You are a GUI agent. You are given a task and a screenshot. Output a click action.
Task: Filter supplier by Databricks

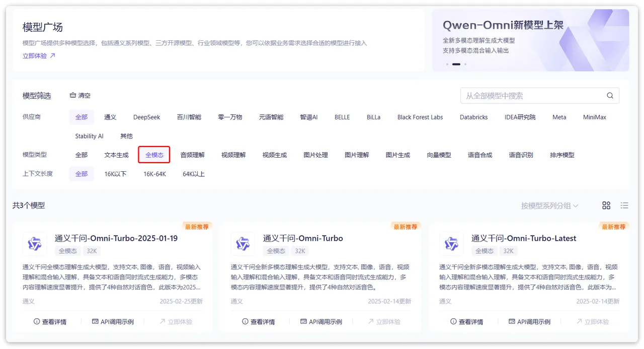tap(474, 117)
